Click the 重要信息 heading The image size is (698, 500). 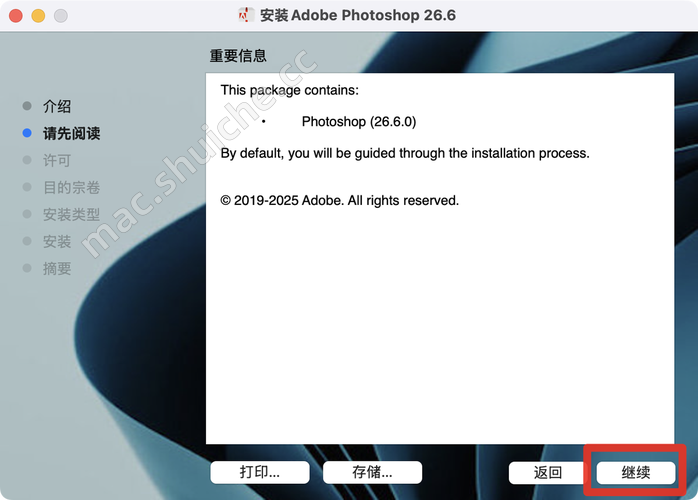238,56
